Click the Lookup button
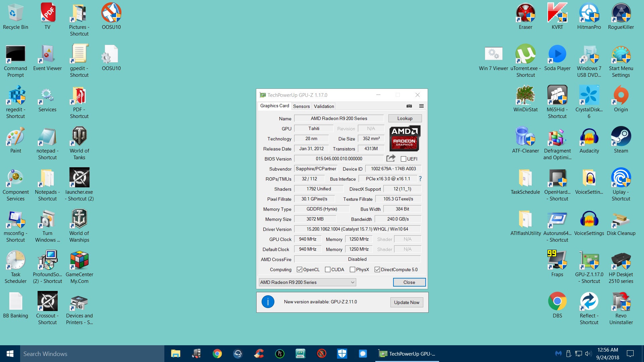 point(405,118)
